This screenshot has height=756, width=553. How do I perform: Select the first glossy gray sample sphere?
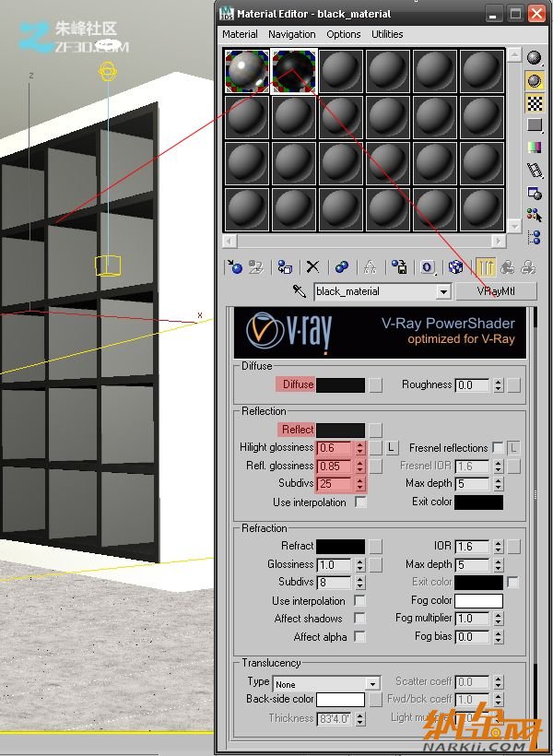coord(247,71)
